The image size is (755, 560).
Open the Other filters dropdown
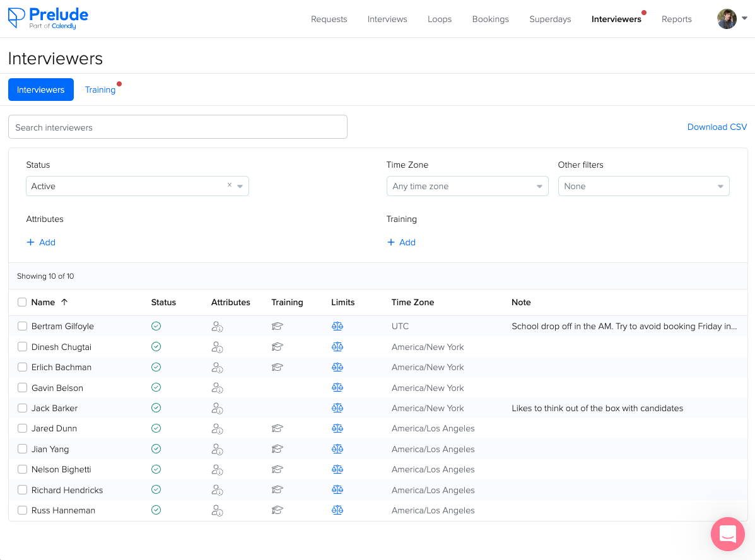coord(643,186)
